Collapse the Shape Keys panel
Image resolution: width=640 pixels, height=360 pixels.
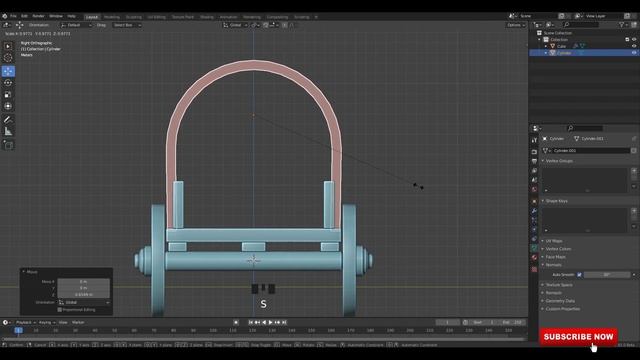coord(557,201)
